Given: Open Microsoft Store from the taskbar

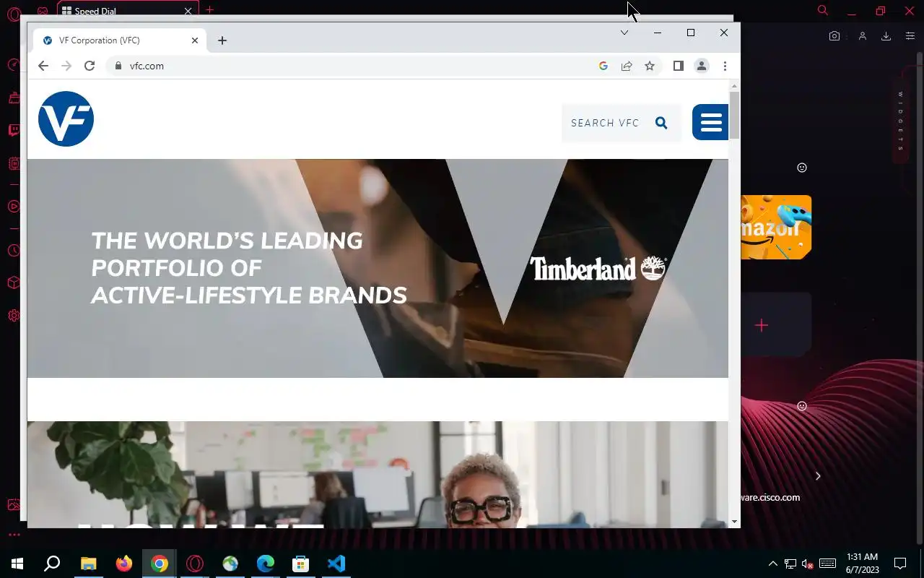Looking at the screenshot, I should click(x=301, y=564).
